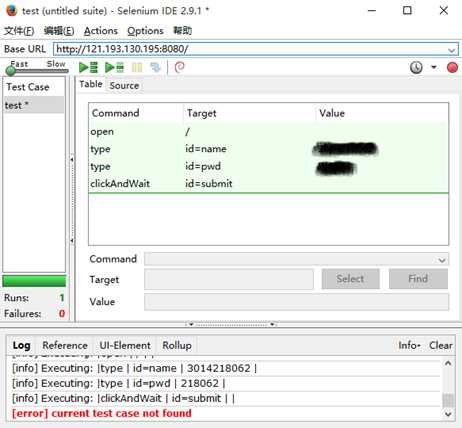
Task: Collapse log pane right splitter arrow
Action: (x=273, y=324)
